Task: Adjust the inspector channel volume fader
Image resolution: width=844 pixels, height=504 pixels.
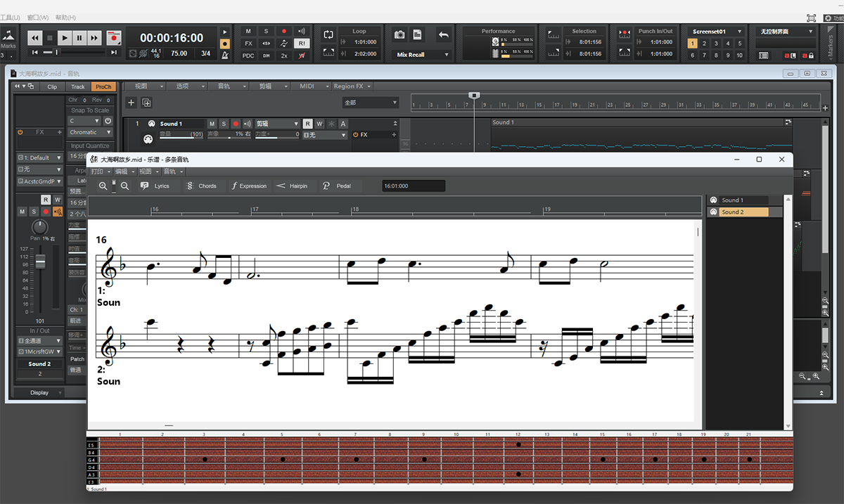Action: coord(40,261)
